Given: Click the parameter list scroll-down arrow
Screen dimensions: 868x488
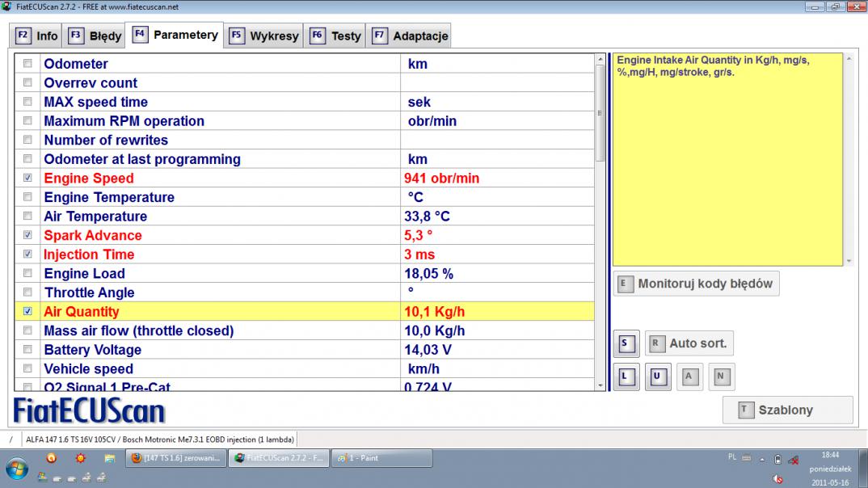Looking at the screenshot, I should point(600,385).
